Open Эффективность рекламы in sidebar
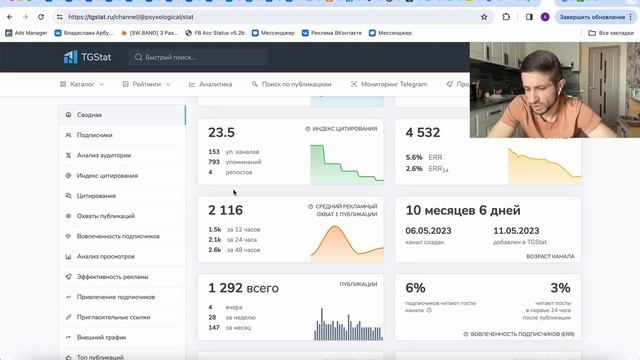The height and width of the screenshot is (360, 640). click(x=122, y=277)
